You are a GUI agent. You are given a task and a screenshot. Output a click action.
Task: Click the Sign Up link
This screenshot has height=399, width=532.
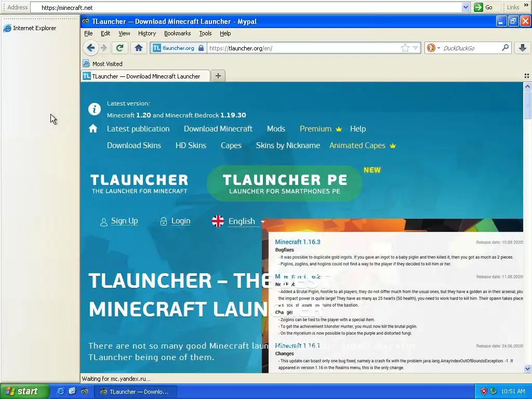[124, 221]
